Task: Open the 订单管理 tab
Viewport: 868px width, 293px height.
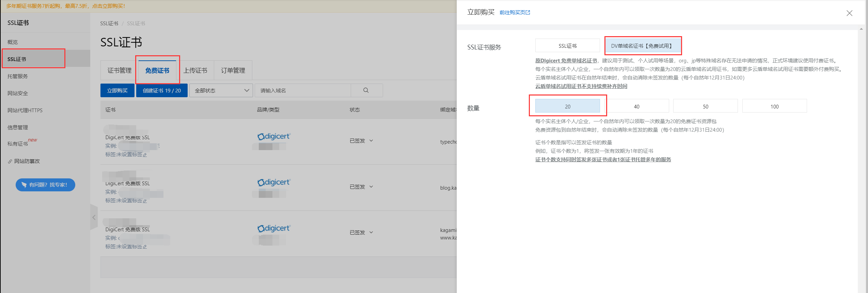Action: (233, 71)
